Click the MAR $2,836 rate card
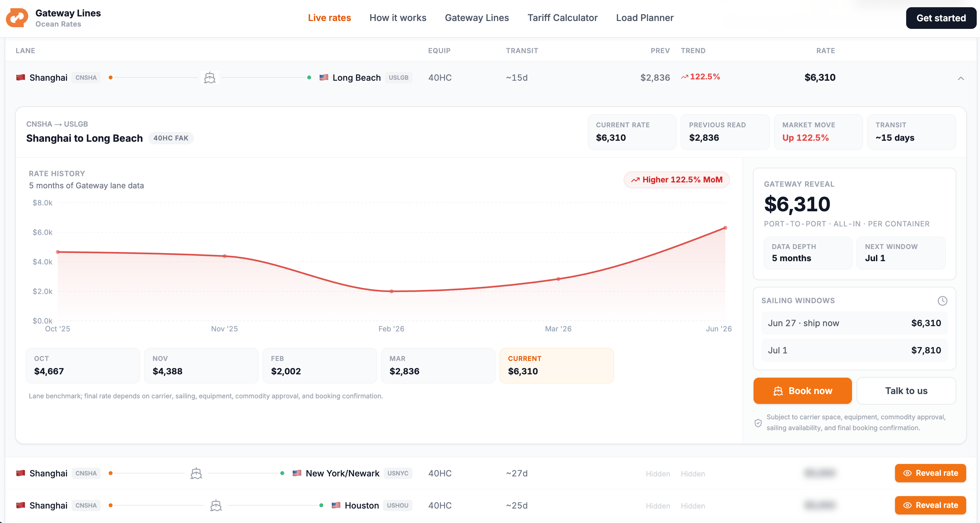The width and height of the screenshot is (980, 523). tap(438, 366)
